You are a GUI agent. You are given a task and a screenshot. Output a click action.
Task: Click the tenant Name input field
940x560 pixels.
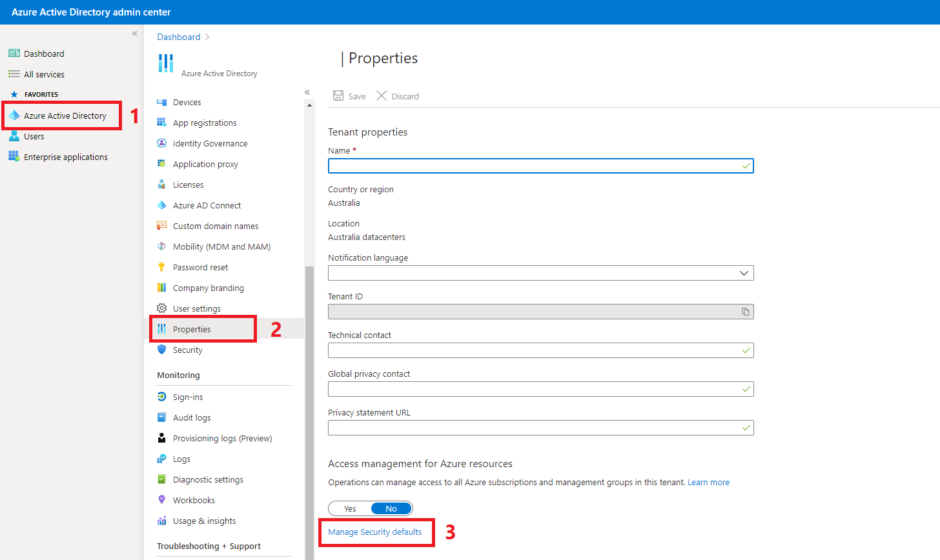(x=541, y=166)
